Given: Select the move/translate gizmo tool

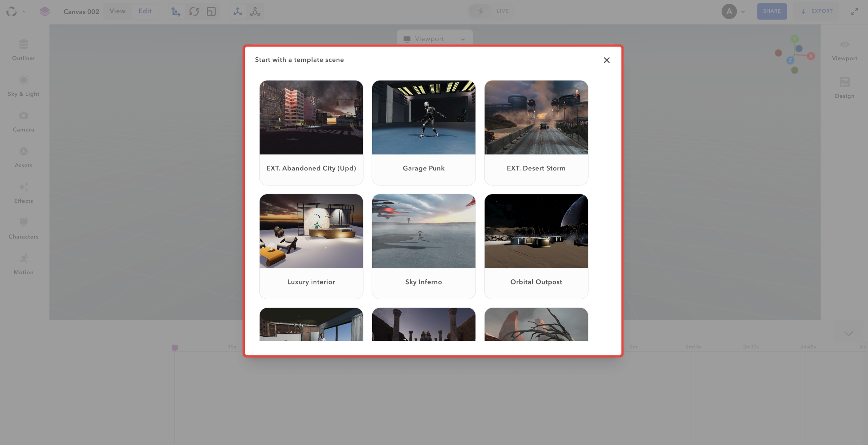Looking at the screenshot, I should coord(176,12).
